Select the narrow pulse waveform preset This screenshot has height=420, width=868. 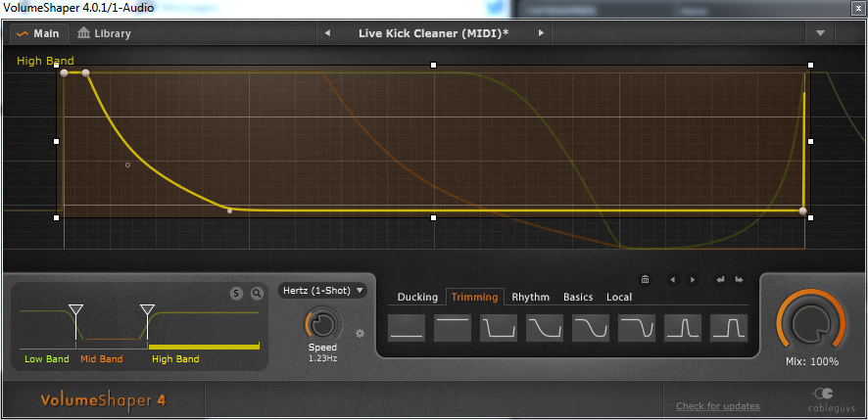tap(683, 328)
